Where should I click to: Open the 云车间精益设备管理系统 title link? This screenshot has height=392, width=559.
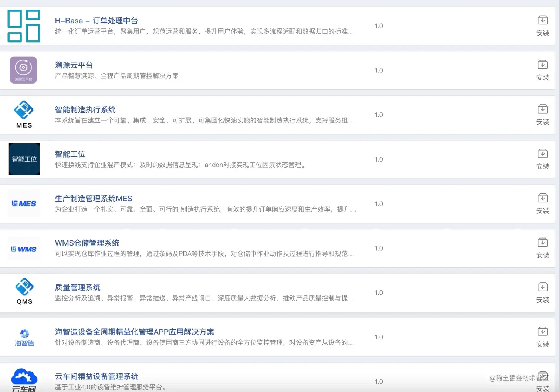pyautogui.click(x=96, y=376)
